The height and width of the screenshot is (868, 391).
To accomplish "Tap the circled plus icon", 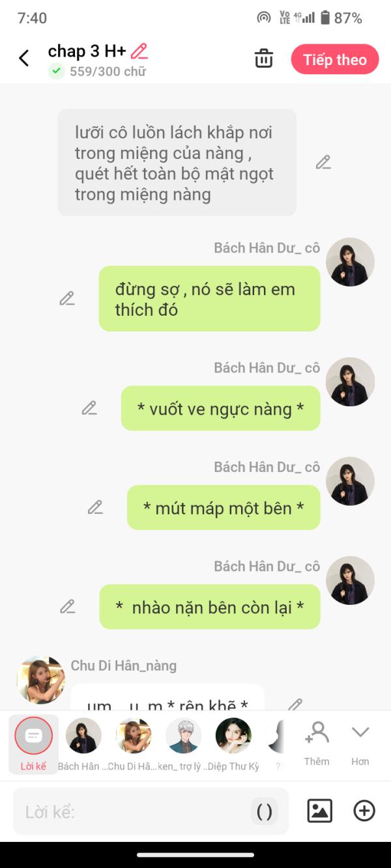I will coord(364,811).
